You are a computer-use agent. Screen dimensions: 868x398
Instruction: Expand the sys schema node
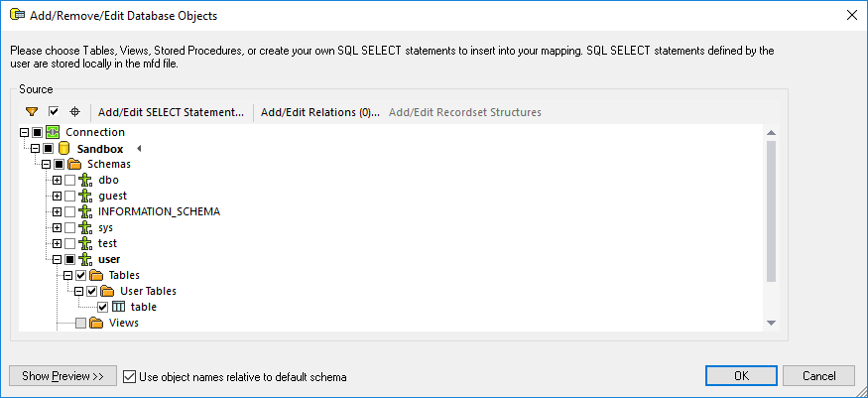point(57,228)
